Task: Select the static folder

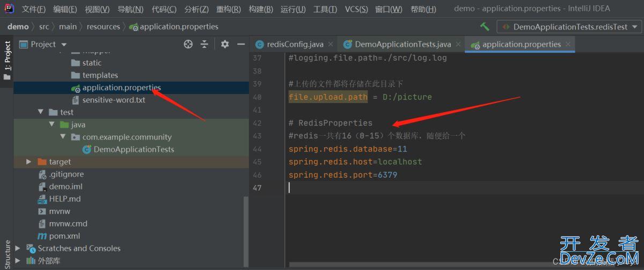Action: 92,63
